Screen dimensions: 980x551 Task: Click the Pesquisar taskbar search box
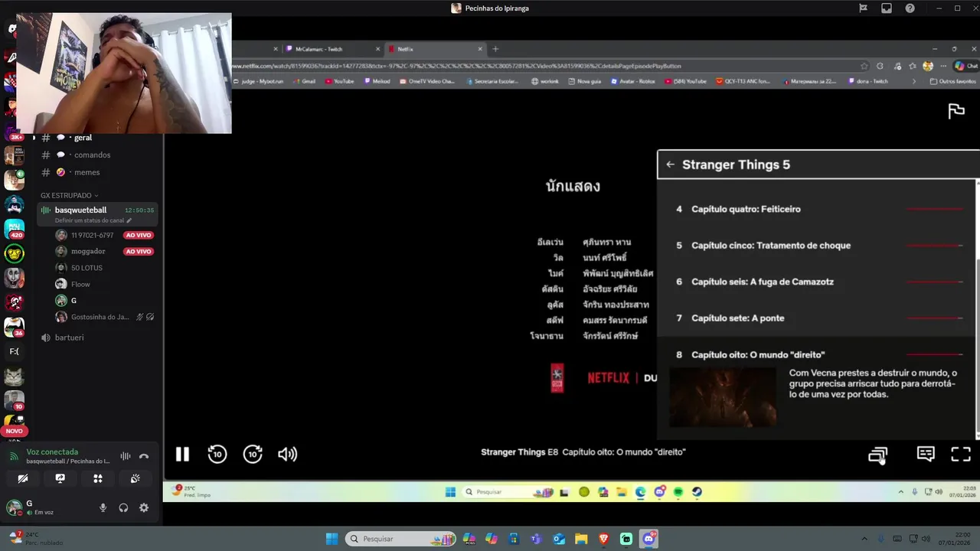pos(400,539)
